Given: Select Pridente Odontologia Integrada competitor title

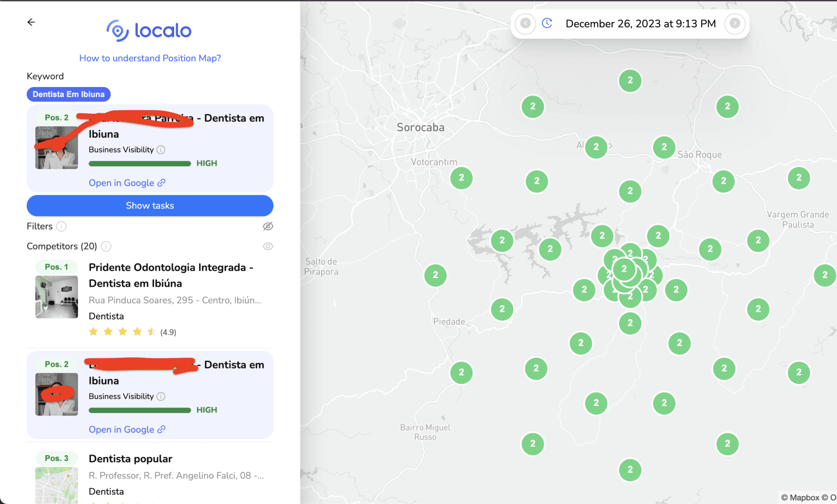Looking at the screenshot, I should (171, 275).
